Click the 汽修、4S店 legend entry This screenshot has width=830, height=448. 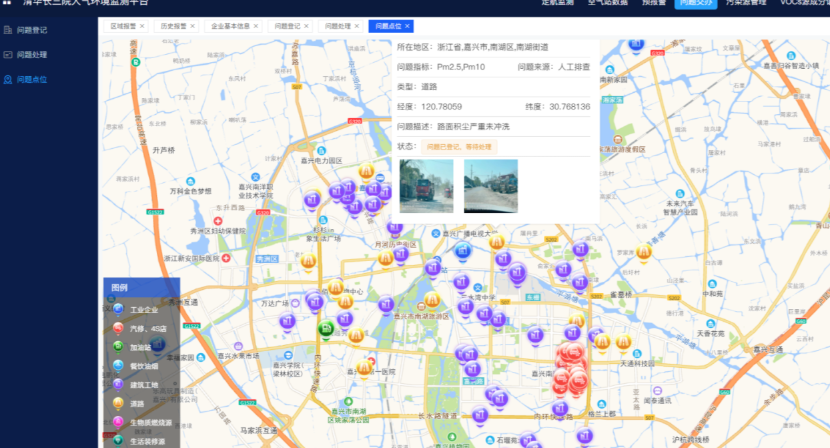148,328
